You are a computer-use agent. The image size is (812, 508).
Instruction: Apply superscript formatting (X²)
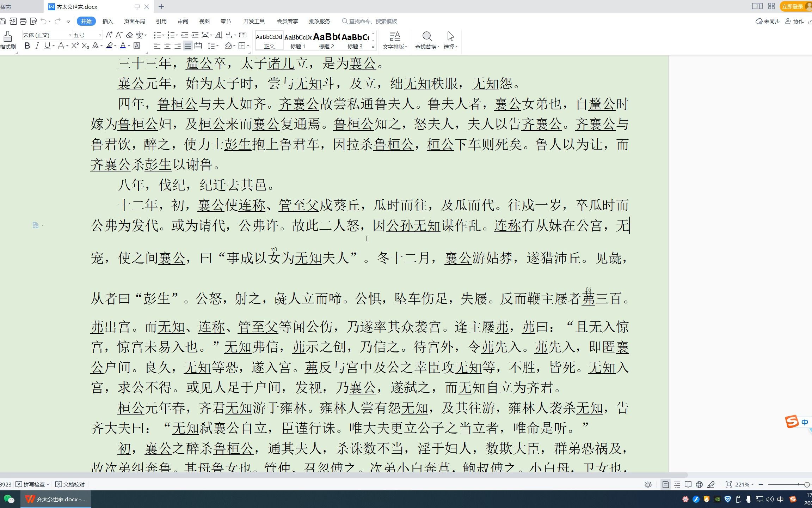tap(75, 46)
